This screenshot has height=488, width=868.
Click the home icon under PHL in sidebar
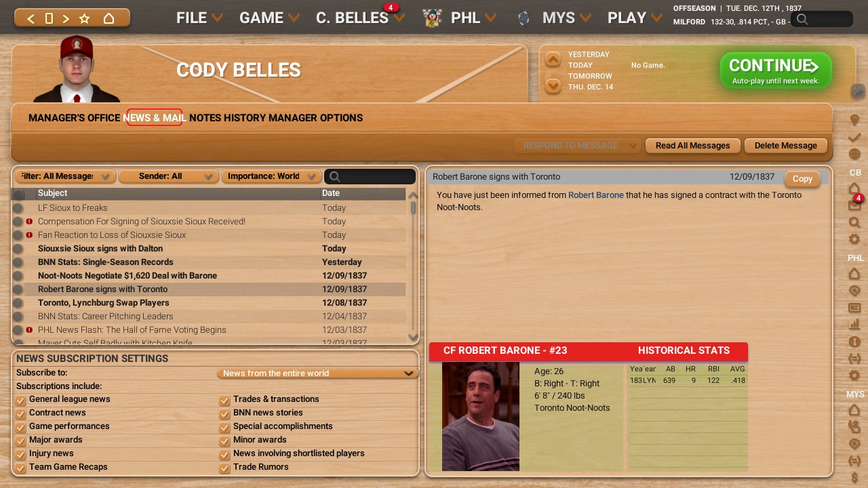854,274
